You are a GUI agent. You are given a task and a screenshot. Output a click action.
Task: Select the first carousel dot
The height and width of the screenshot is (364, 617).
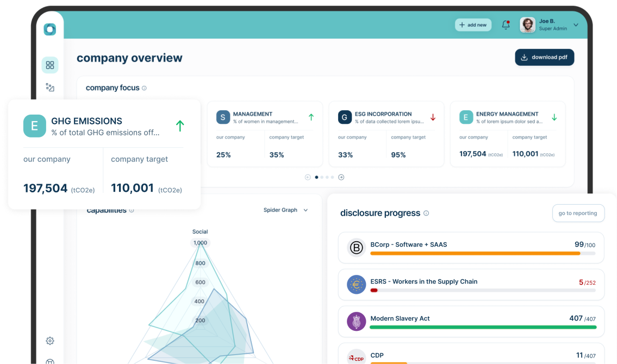(317, 177)
